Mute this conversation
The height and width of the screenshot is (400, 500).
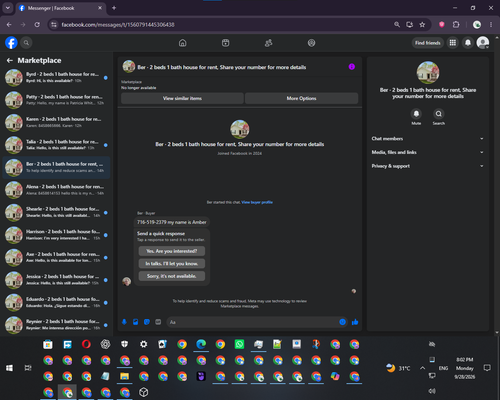416,114
